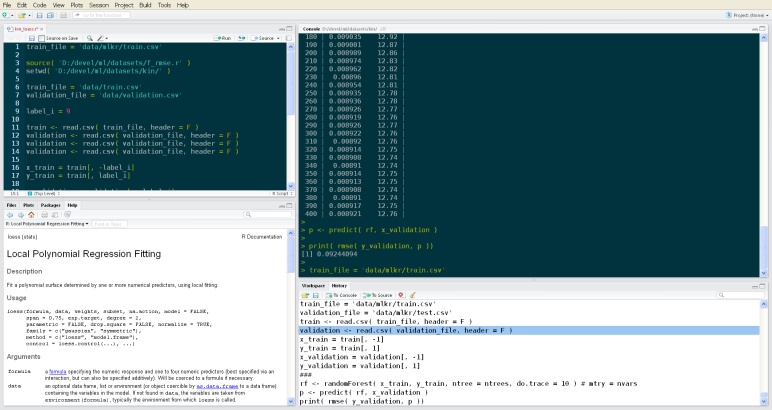This screenshot has width=772, height=410.
Task: Click the compile notebook icon in editor toolbar
Action: pyautogui.click(x=289, y=38)
